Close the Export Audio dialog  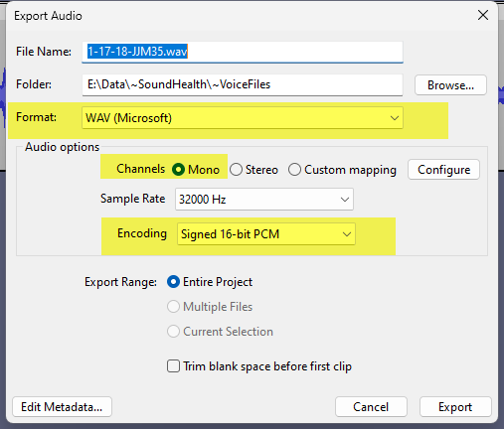(x=483, y=15)
